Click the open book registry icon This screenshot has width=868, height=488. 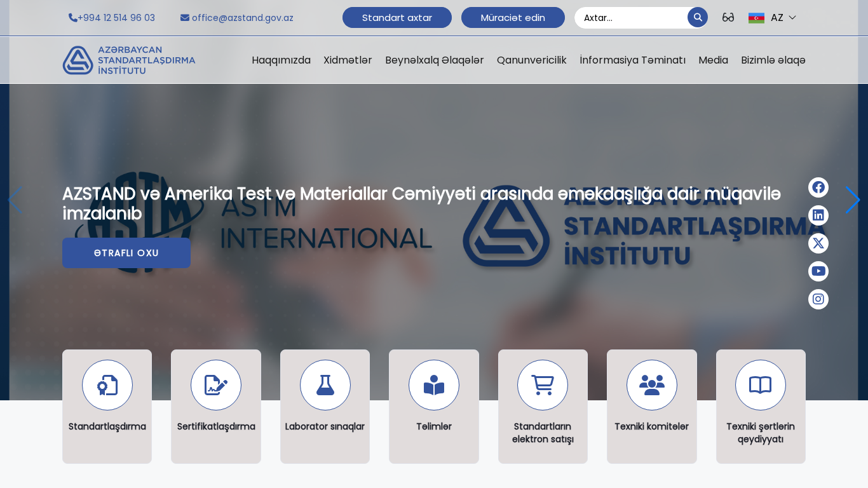coord(761,385)
